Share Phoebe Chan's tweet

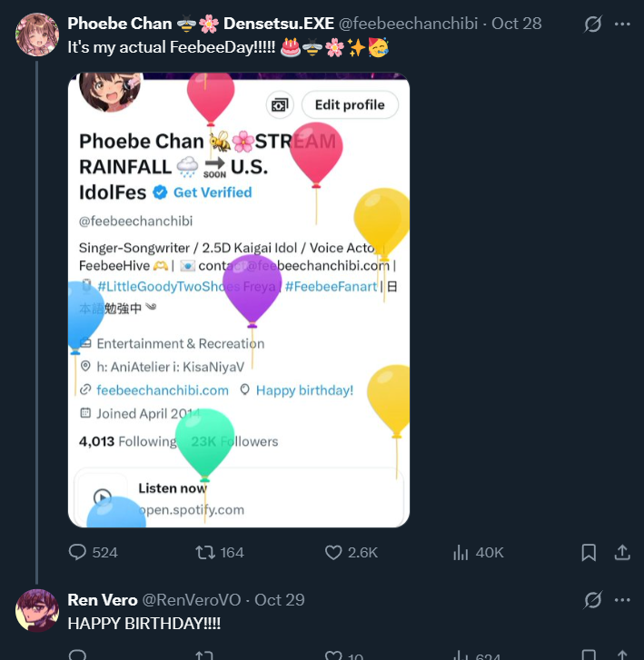(x=623, y=552)
